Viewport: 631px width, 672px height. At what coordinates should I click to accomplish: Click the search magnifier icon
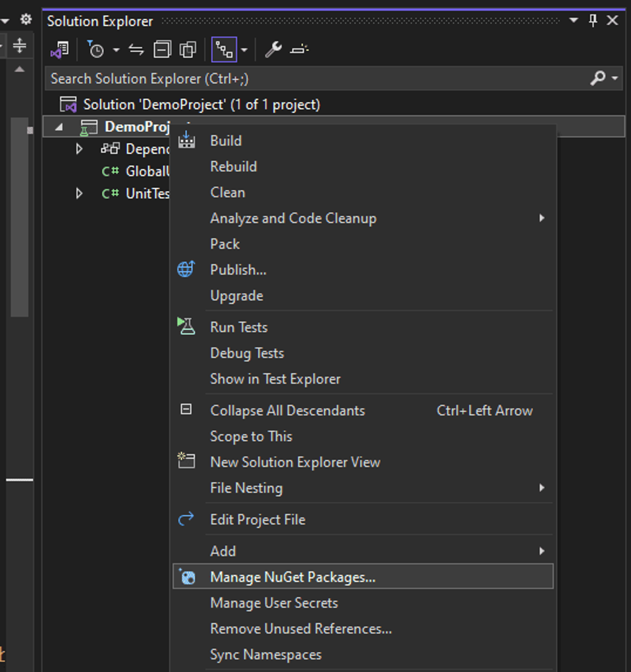coord(598,78)
